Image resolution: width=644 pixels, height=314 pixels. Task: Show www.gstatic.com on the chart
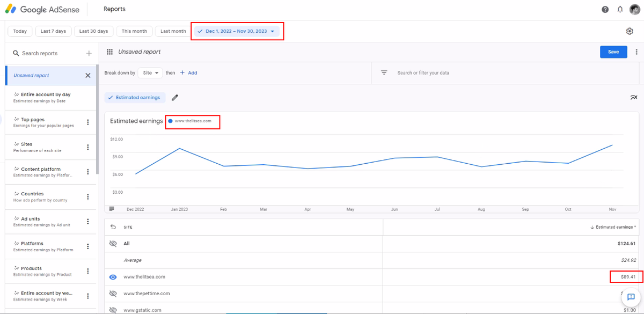(x=113, y=310)
